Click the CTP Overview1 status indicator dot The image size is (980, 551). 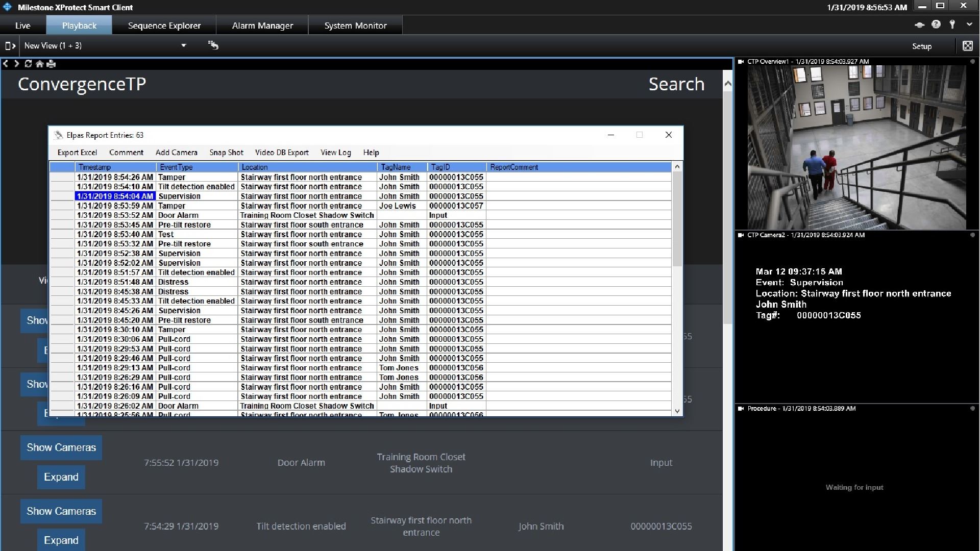(972, 62)
